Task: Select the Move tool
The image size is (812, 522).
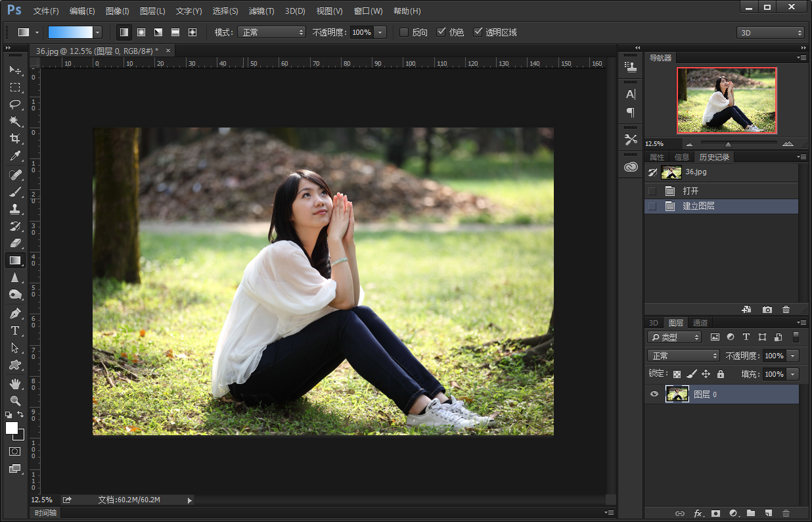Action: coord(14,70)
